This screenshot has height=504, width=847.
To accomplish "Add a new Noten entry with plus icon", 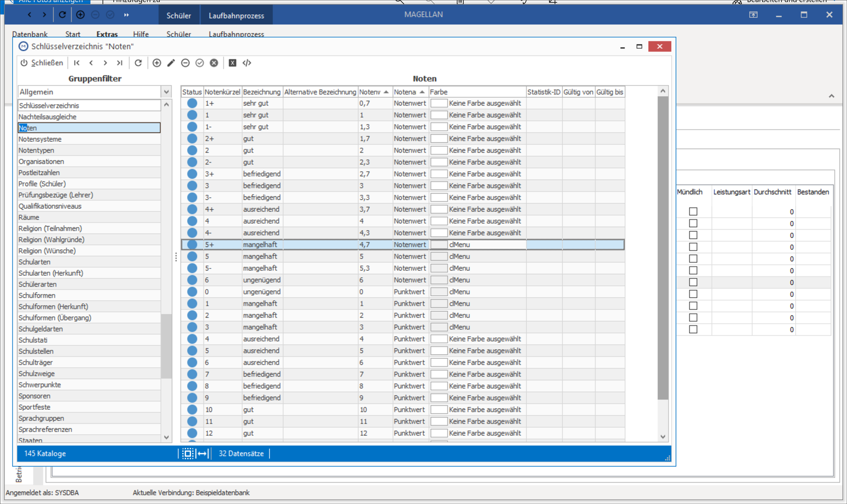I will coord(157,63).
